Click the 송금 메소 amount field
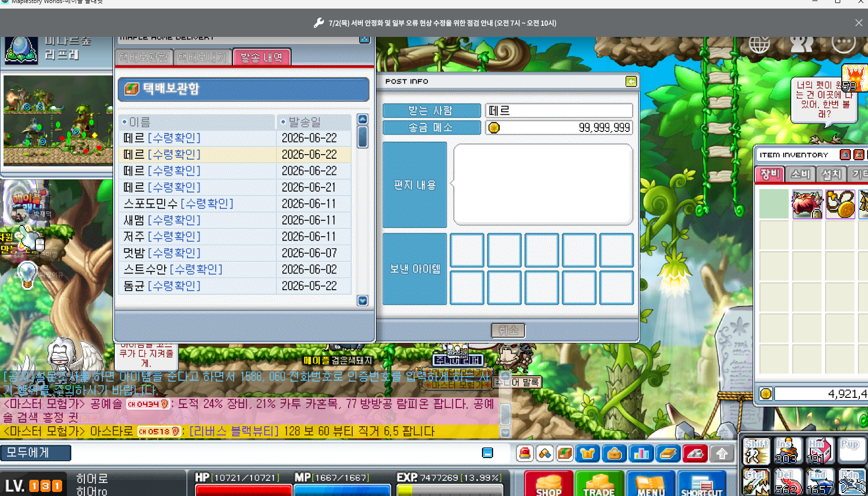The height and width of the screenshot is (496, 868). [x=559, y=128]
